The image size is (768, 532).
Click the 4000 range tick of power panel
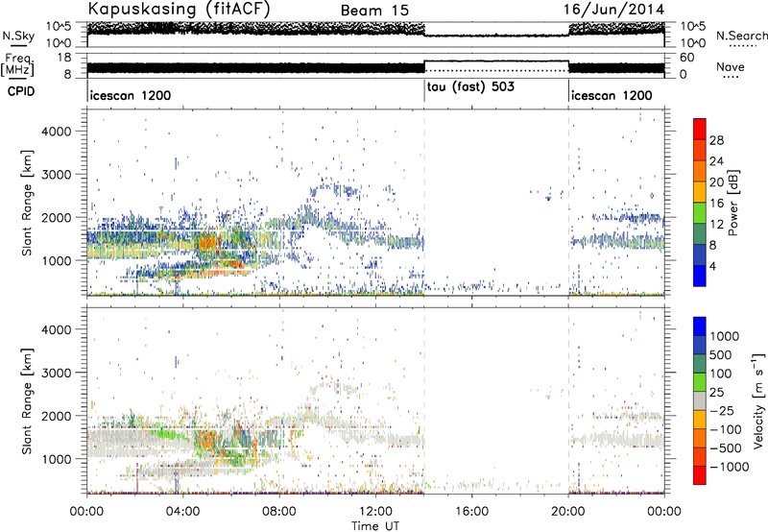56,132
